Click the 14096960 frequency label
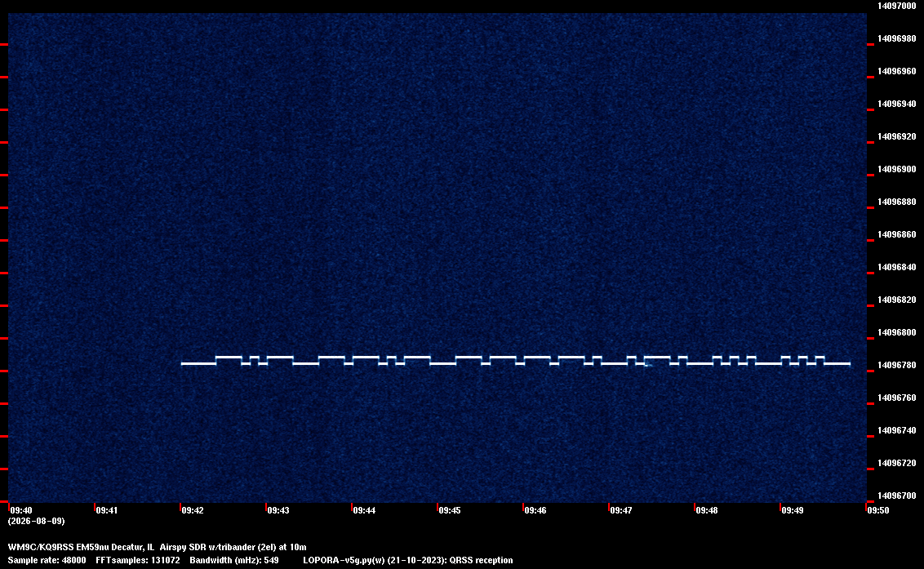924x569 pixels. [x=897, y=71]
